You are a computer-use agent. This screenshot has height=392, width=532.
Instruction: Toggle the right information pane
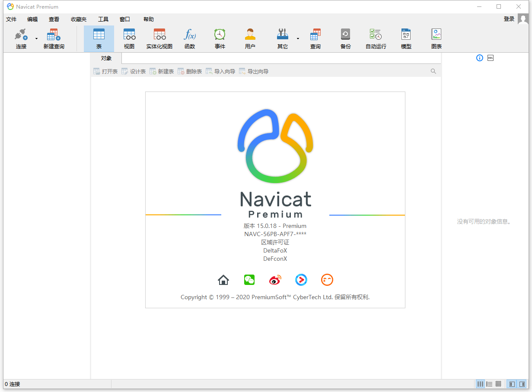click(522, 384)
